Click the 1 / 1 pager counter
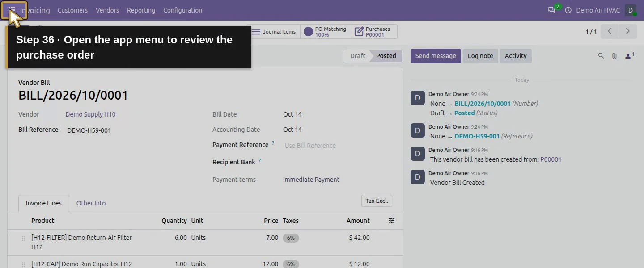The image size is (644, 268). tap(591, 31)
